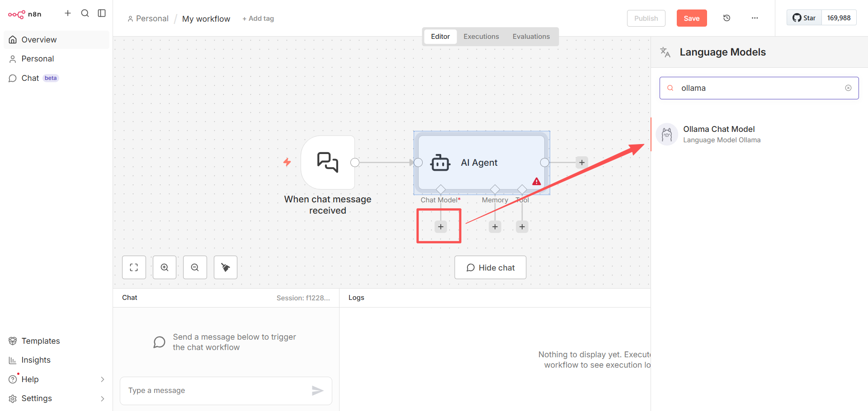Click the sidebar collapse panel icon
Viewport: 868px width, 411px height.
point(102,13)
